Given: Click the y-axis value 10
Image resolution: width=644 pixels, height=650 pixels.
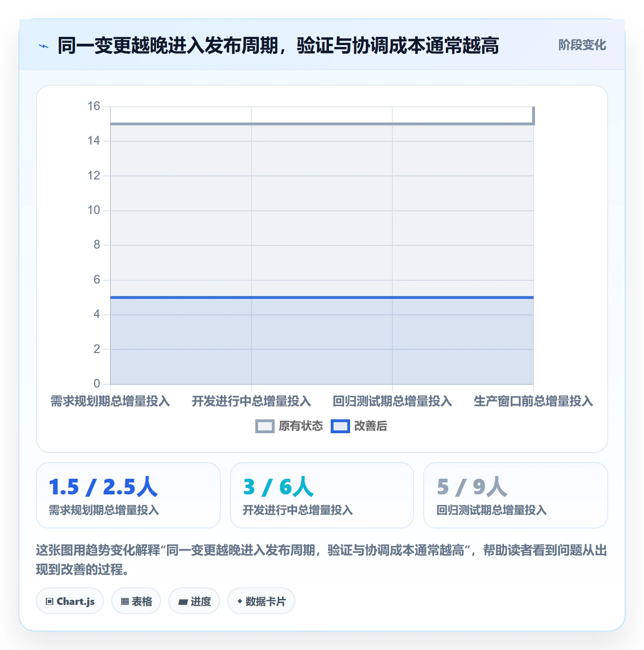Looking at the screenshot, I should pyautogui.click(x=94, y=210).
